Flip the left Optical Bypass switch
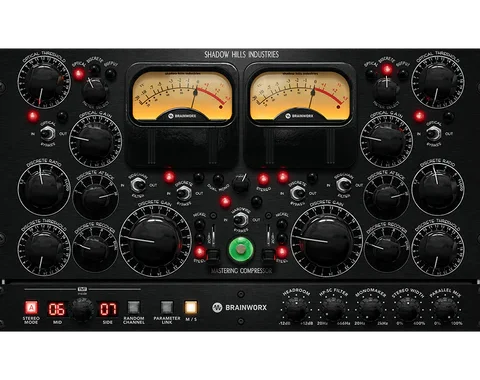The image size is (480, 380). pyautogui.click(x=48, y=134)
